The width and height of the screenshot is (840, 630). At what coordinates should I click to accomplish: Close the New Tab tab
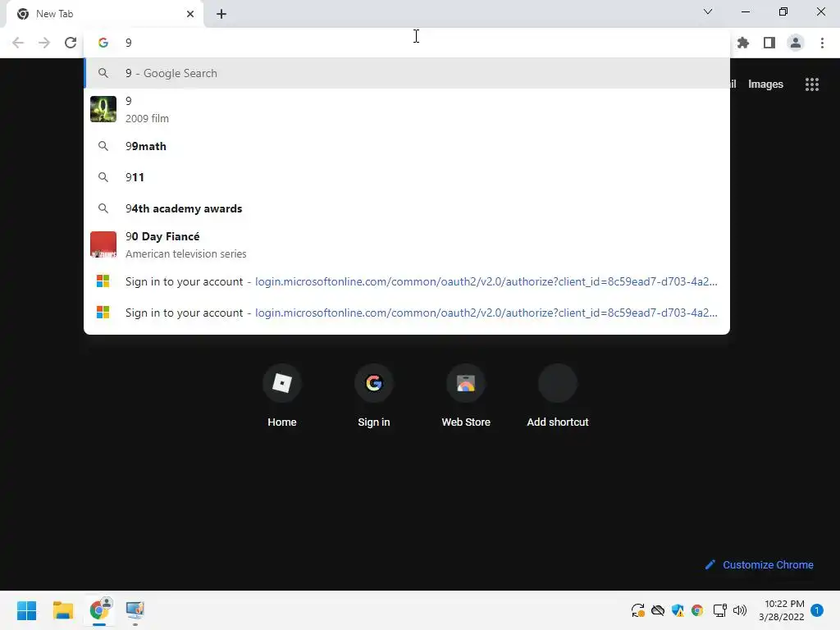point(190,14)
